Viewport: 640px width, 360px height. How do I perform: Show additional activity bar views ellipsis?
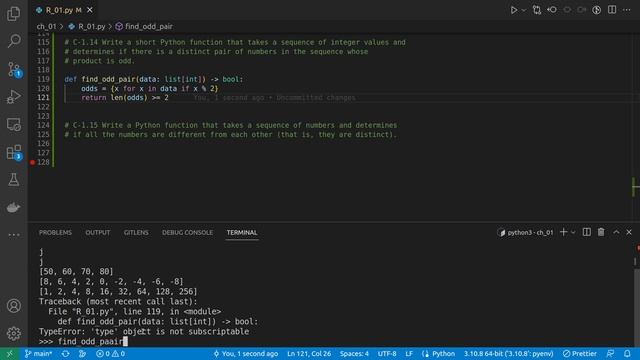(13, 235)
